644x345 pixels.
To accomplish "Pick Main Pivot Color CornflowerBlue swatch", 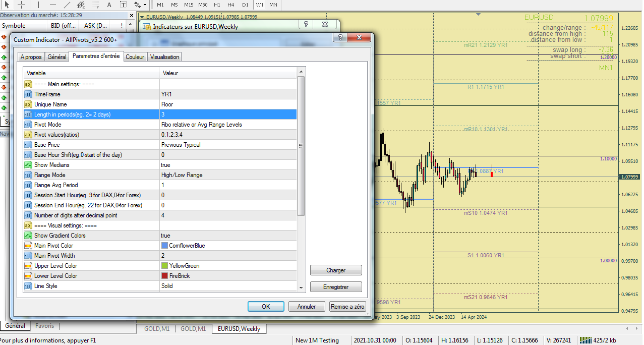I will [164, 246].
